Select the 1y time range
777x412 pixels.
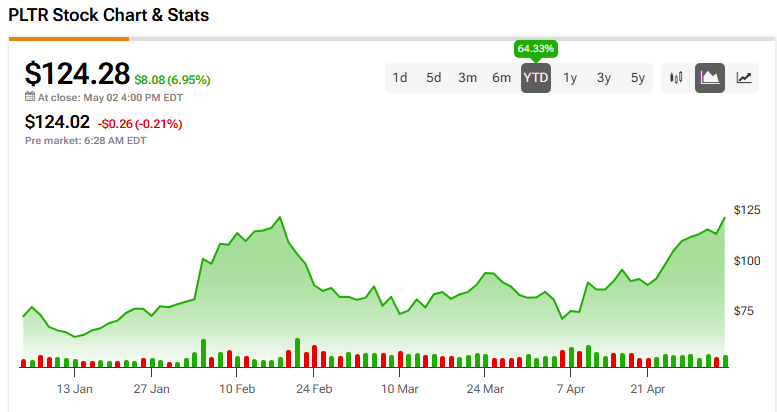(x=570, y=78)
